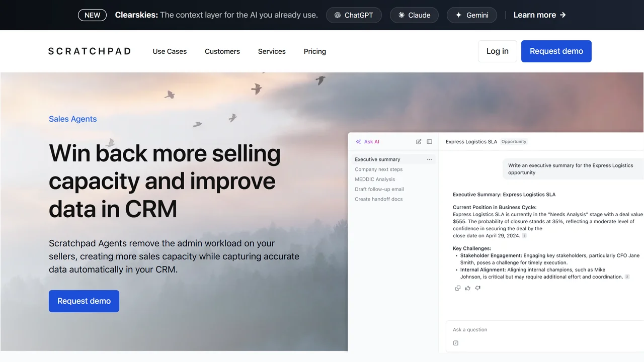Click the Sales Agents link
Viewport: 644px width, 362px height.
click(73, 119)
